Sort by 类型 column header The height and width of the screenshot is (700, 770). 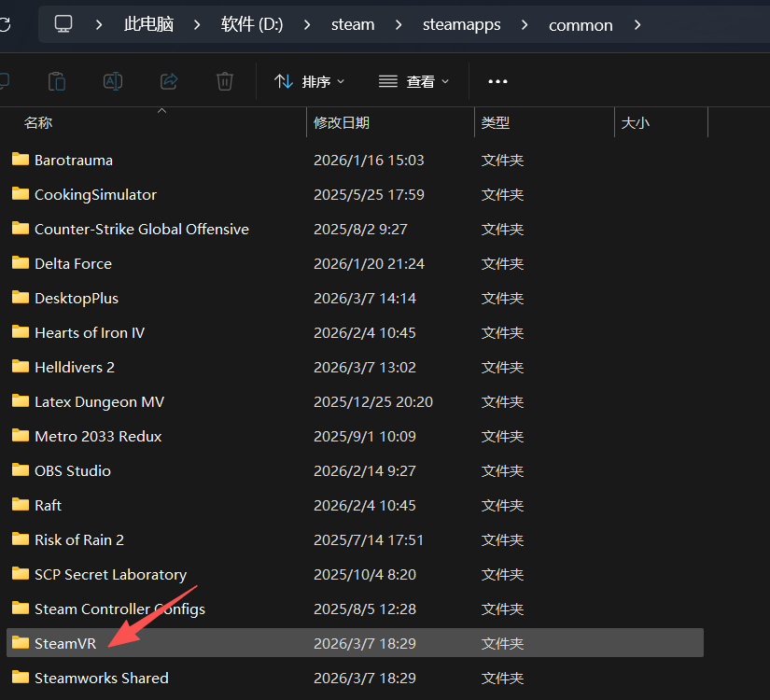(495, 123)
